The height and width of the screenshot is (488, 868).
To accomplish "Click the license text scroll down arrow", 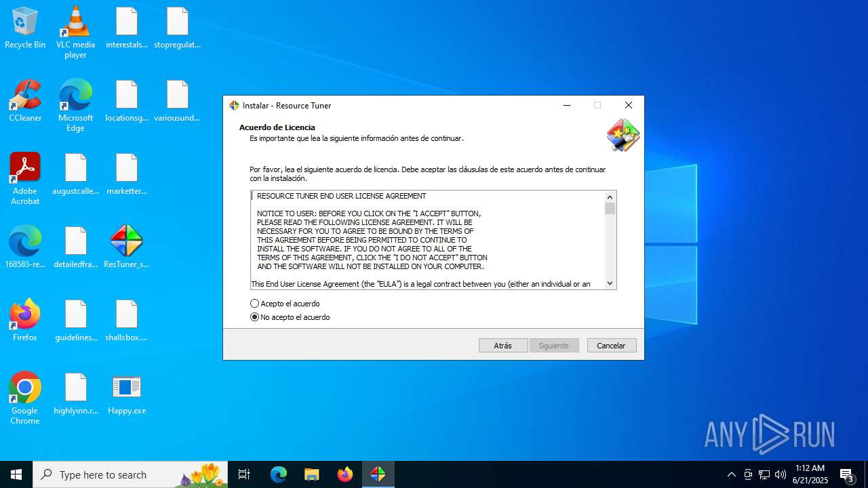I will pyautogui.click(x=610, y=283).
